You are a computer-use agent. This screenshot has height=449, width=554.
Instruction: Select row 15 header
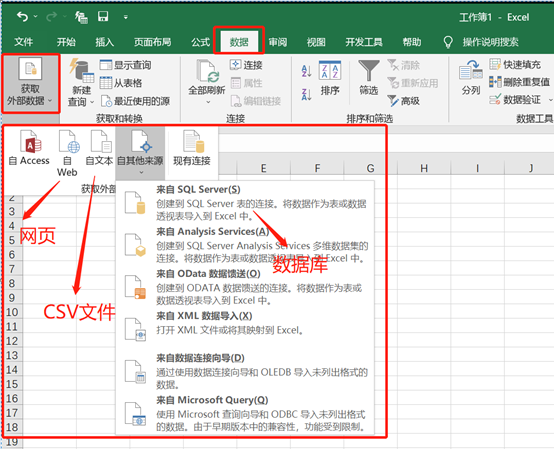(12, 384)
